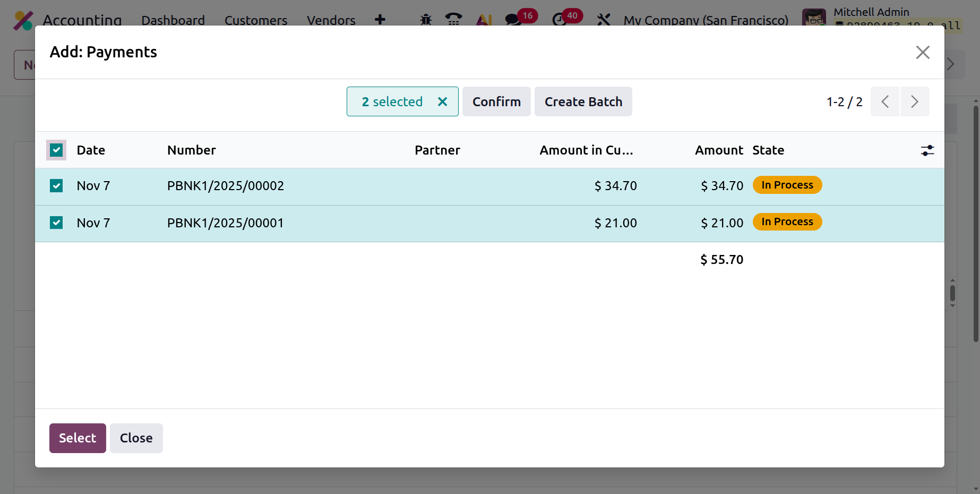The image size is (980, 494).
Task: Open optional columns settings icon
Action: 927,150
